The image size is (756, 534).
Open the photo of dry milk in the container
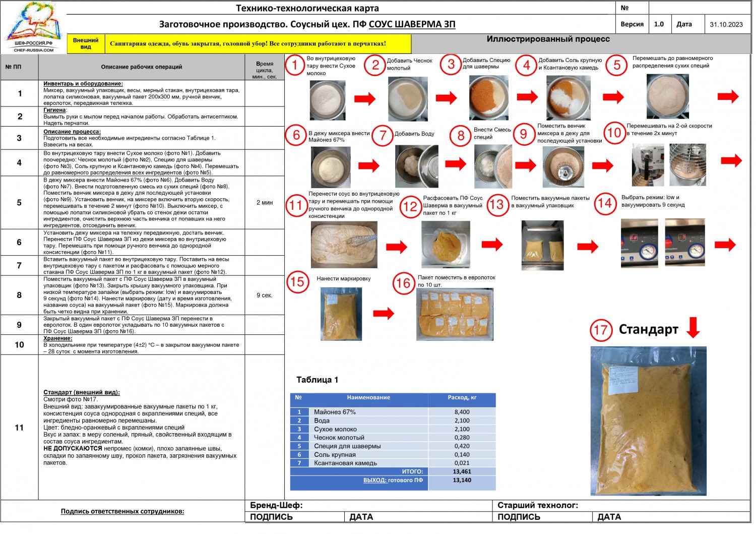[x=328, y=100]
